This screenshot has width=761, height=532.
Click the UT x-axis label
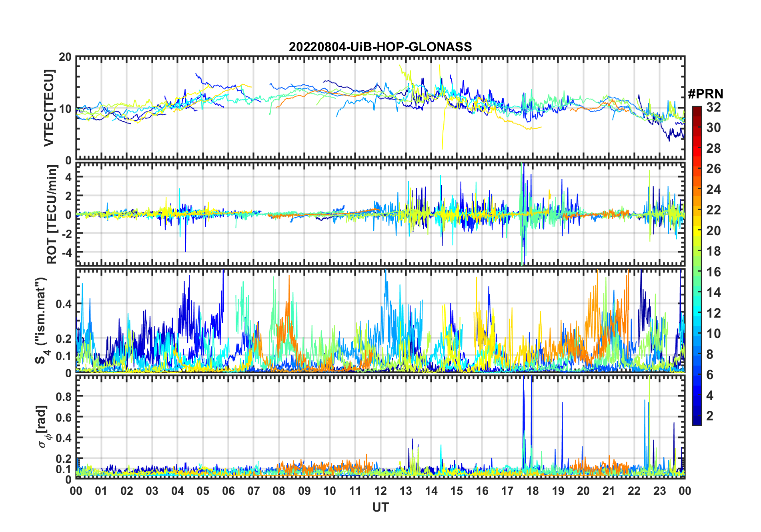pyautogui.click(x=380, y=507)
